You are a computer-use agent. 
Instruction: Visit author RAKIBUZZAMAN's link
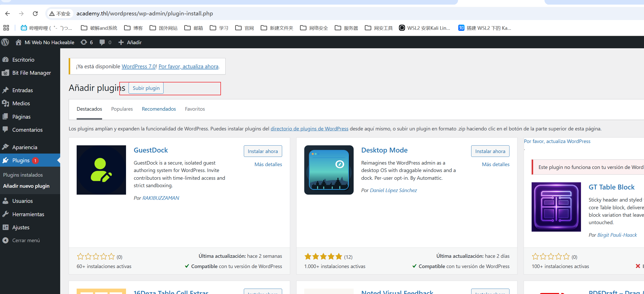pyautogui.click(x=161, y=198)
